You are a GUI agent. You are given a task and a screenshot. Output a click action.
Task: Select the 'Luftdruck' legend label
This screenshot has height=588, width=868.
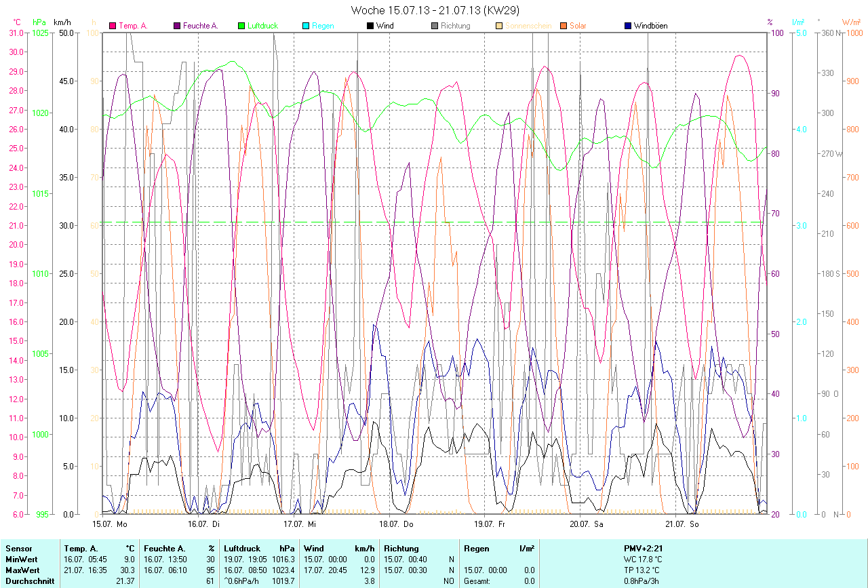262,26
